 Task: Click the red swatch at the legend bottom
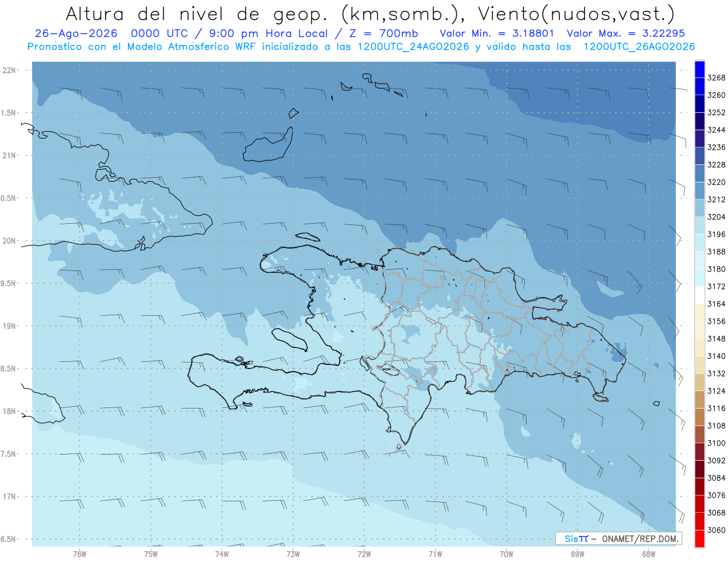pyautogui.click(x=699, y=538)
